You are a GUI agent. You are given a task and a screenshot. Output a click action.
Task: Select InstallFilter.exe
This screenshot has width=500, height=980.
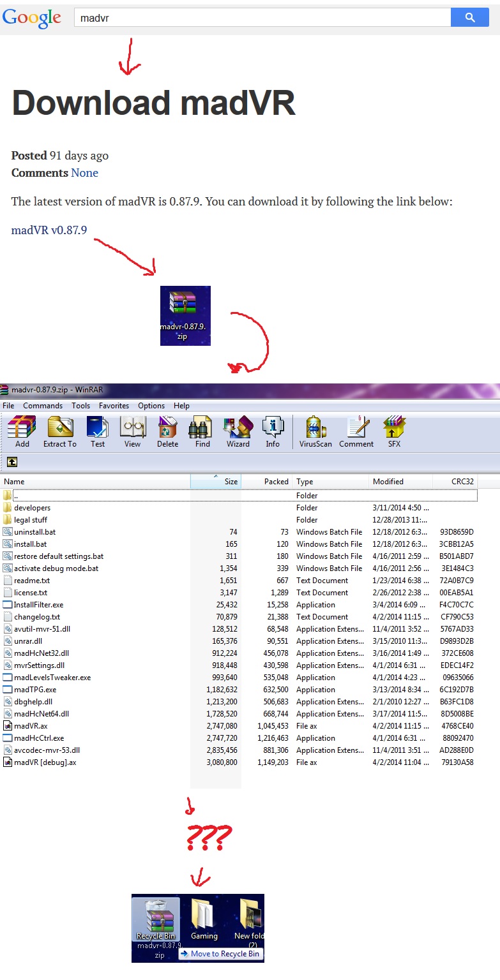(239, 605)
